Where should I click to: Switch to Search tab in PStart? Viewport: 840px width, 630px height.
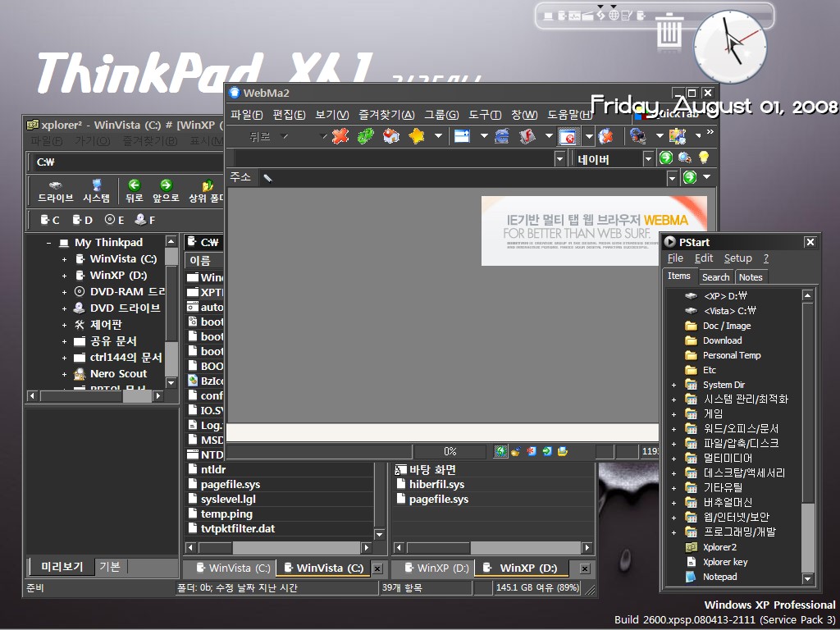[x=715, y=277]
